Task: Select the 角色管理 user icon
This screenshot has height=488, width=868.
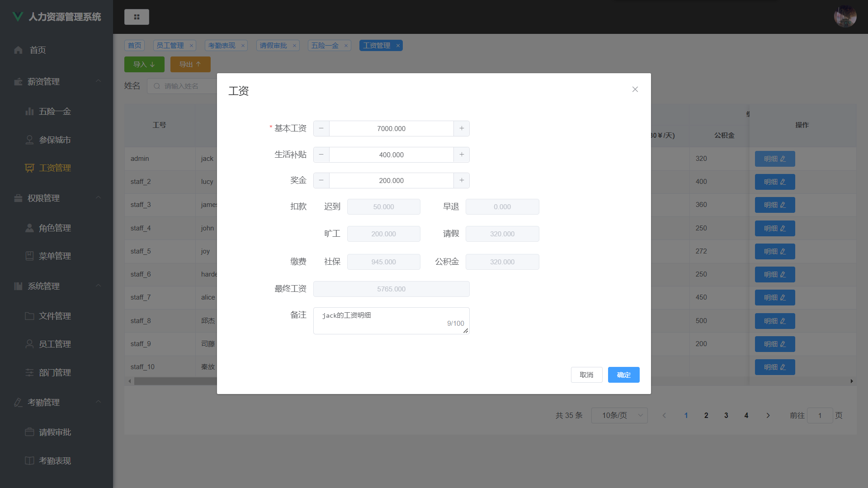Action: [29, 228]
